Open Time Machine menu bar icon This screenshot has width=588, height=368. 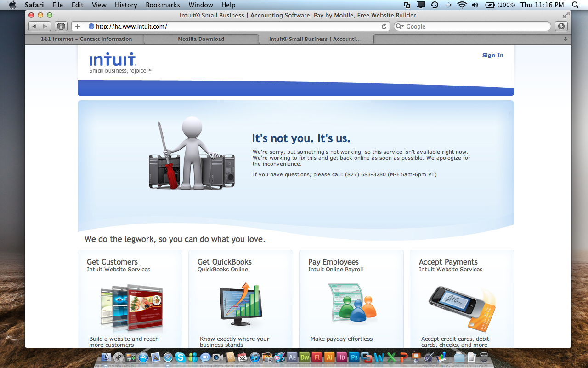coord(435,5)
